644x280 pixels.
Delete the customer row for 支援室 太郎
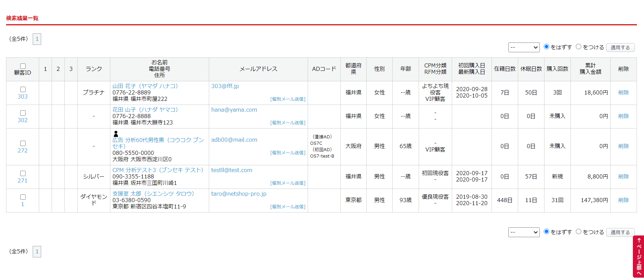pos(623,200)
